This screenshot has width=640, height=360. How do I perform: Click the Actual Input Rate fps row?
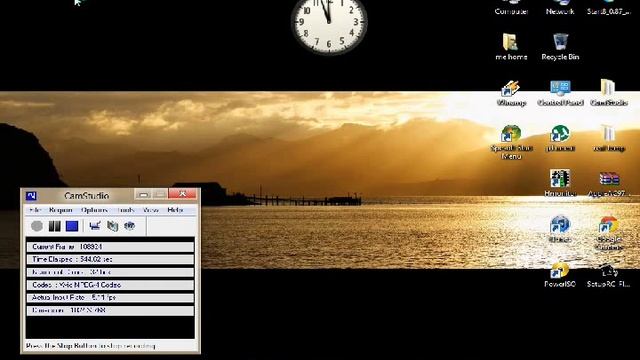[x=110, y=297]
